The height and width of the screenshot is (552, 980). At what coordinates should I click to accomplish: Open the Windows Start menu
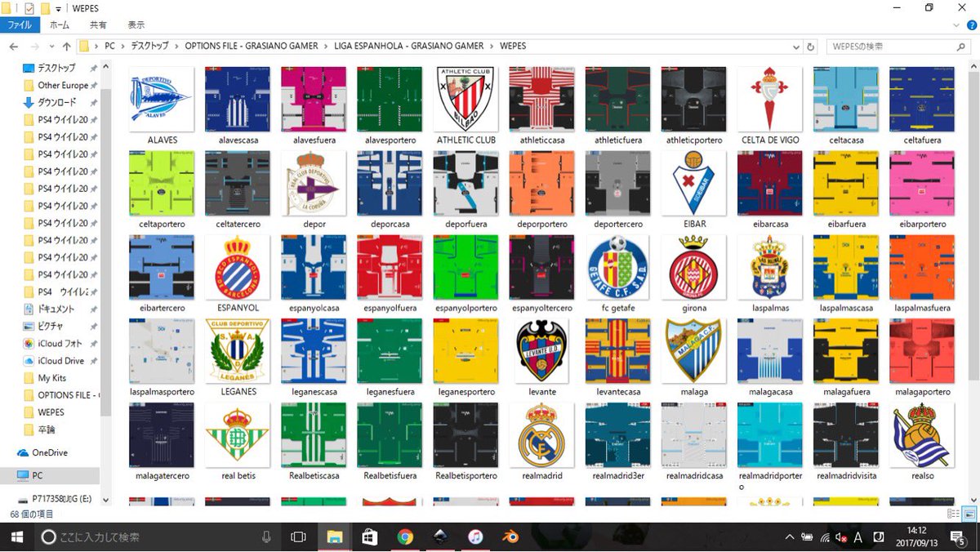(x=16, y=536)
